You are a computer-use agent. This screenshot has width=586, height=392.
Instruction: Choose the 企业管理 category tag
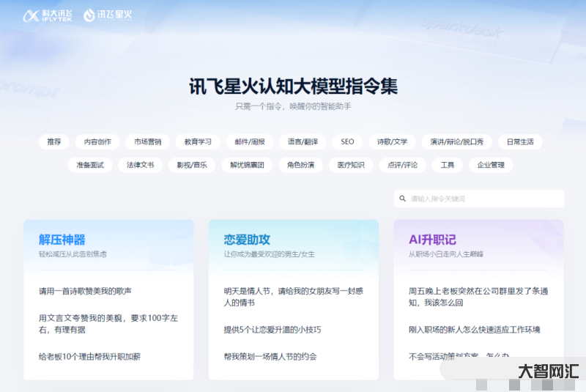(x=491, y=165)
